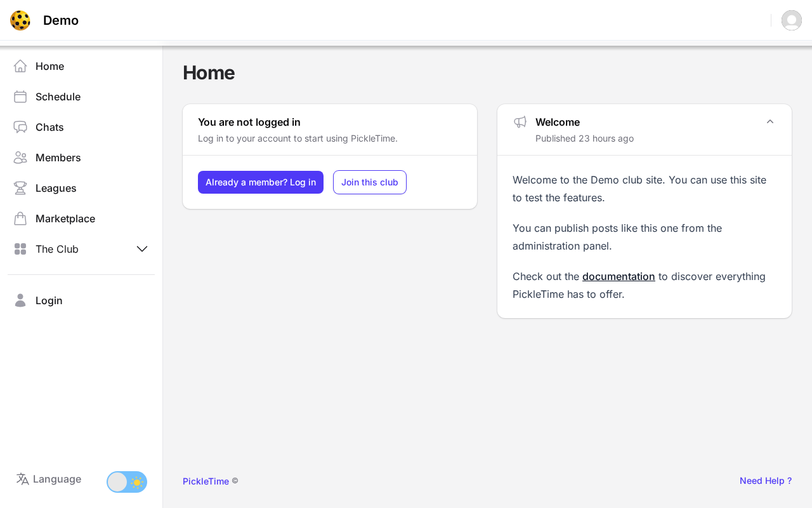The height and width of the screenshot is (508, 812).
Task: Open the user avatar profile icon
Action: coord(791,20)
